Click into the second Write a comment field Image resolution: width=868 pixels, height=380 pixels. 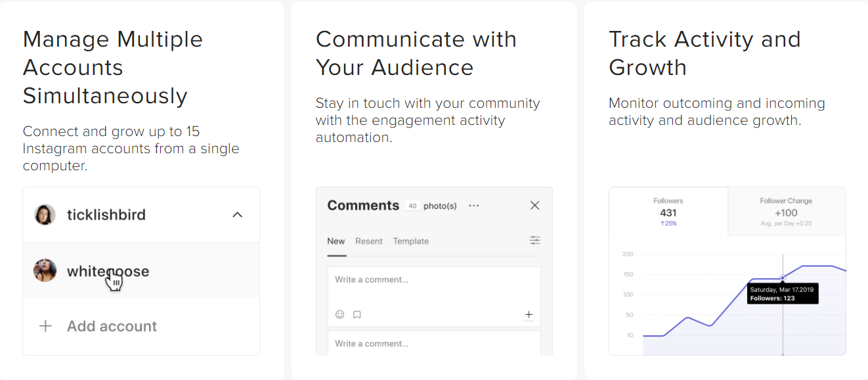(x=433, y=343)
